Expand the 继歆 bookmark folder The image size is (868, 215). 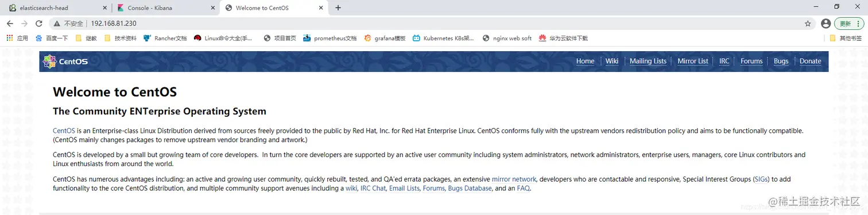86,39
